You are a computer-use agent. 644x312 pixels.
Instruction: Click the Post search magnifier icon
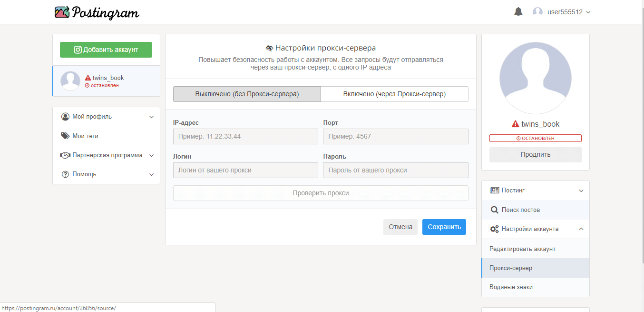495,210
